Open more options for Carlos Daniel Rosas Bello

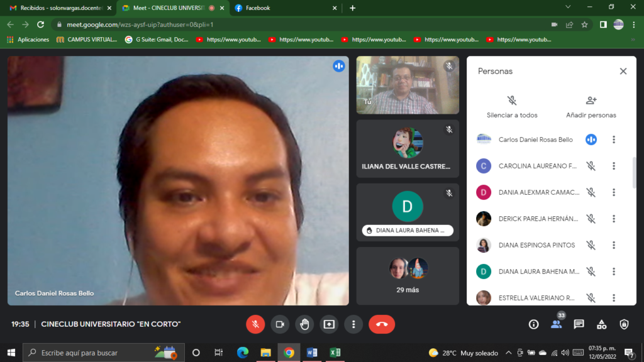pos(614,140)
